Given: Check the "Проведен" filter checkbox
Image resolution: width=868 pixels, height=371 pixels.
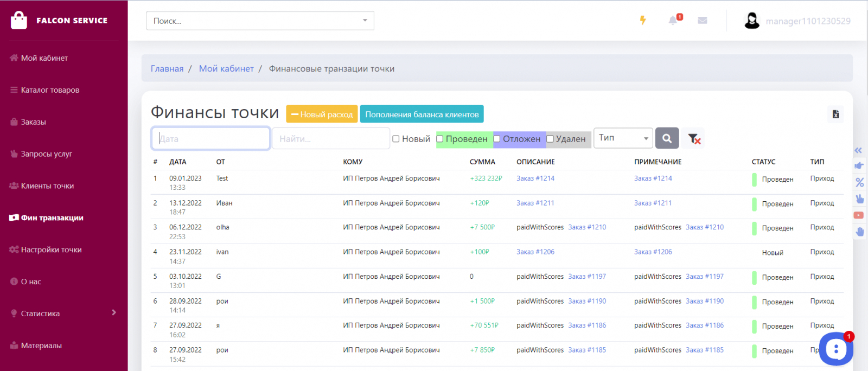Looking at the screenshot, I should (440, 139).
